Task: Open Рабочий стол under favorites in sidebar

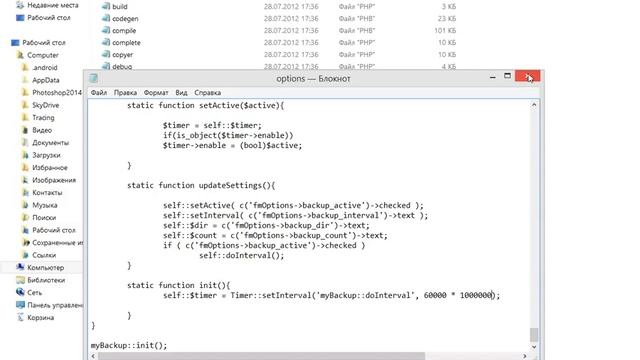Action: pyautogui.click(x=49, y=18)
